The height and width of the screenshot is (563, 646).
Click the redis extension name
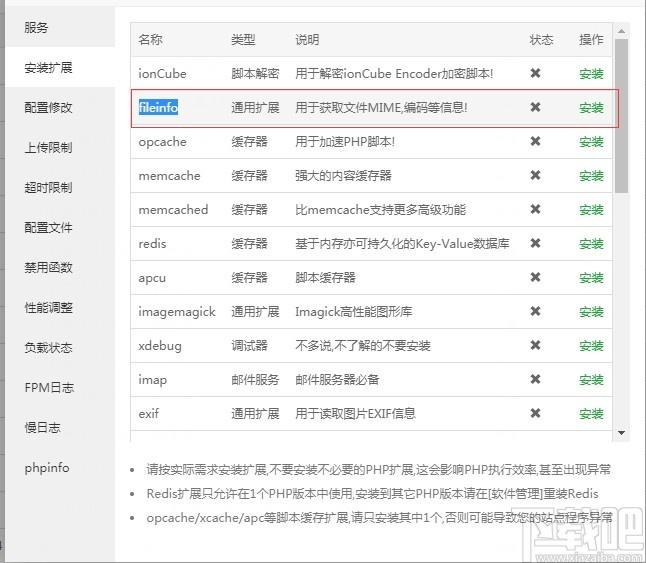pos(152,244)
